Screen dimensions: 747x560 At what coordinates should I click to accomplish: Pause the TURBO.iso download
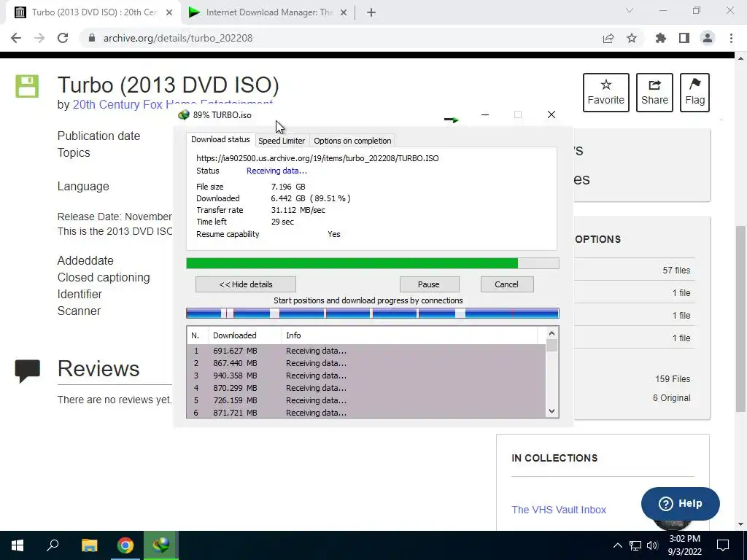[429, 284]
